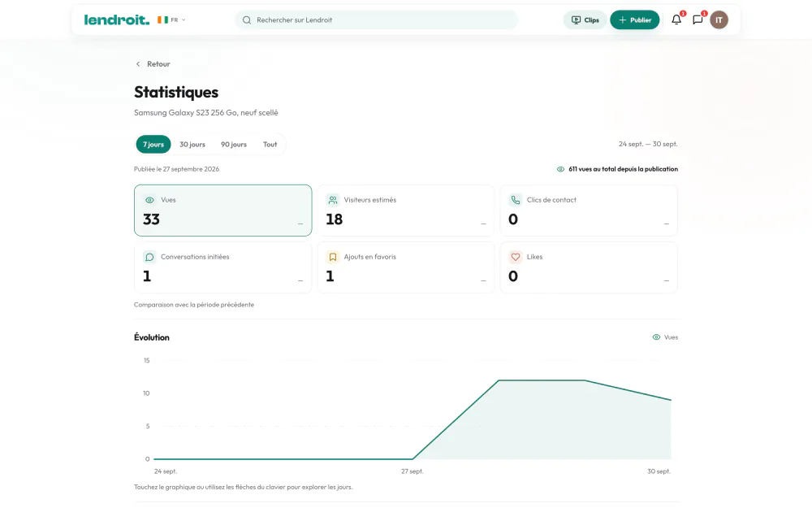Screen dimensions: 812x508
Task: Click the 24 sept. axis label
Action: (166, 471)
